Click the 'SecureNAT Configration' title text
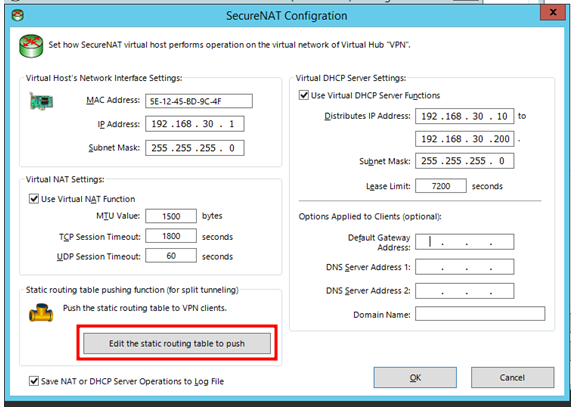 (x=286, y=16)
